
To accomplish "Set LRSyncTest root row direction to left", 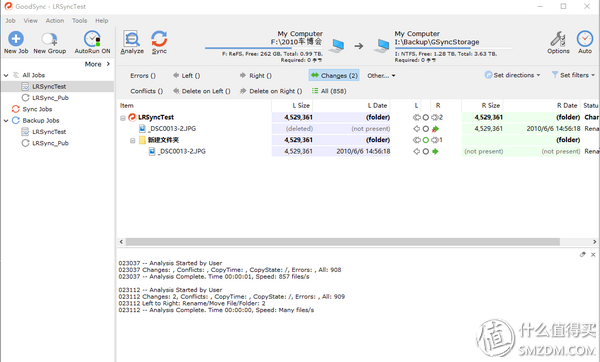I will click(417, 117).
